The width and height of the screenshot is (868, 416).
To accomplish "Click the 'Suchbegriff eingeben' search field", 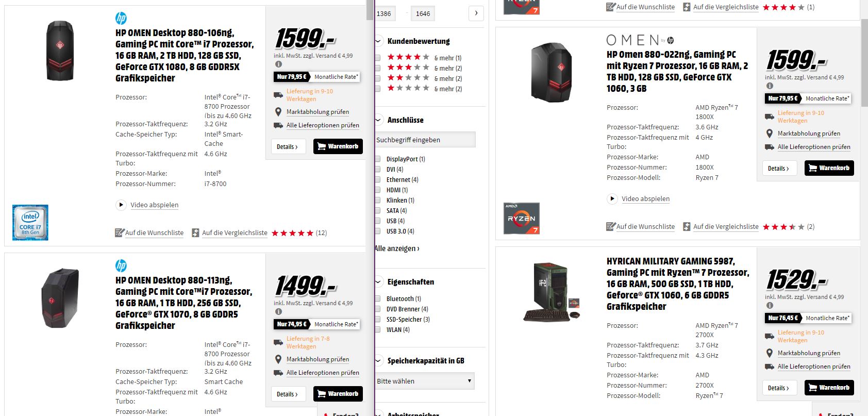I will (x=425, y=140).
